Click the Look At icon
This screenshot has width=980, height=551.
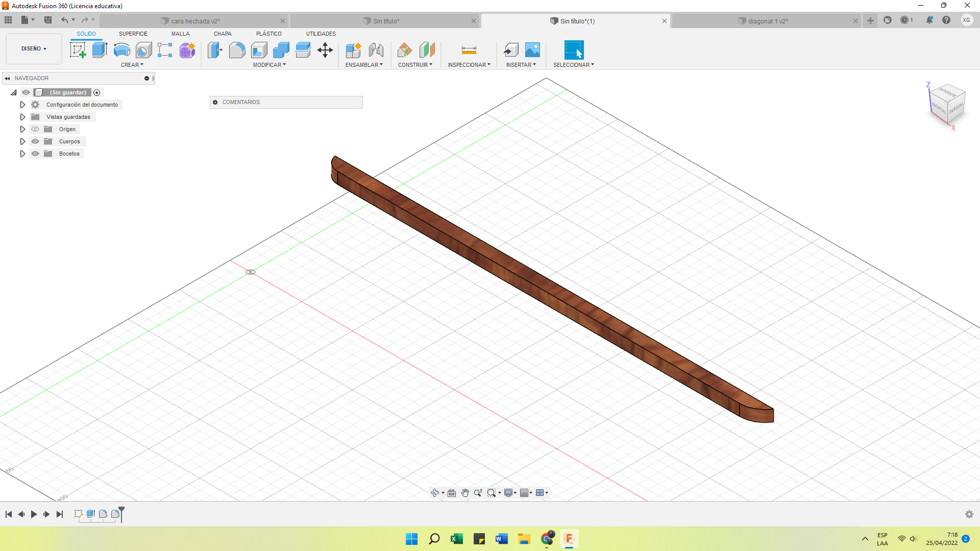point(452,493)
